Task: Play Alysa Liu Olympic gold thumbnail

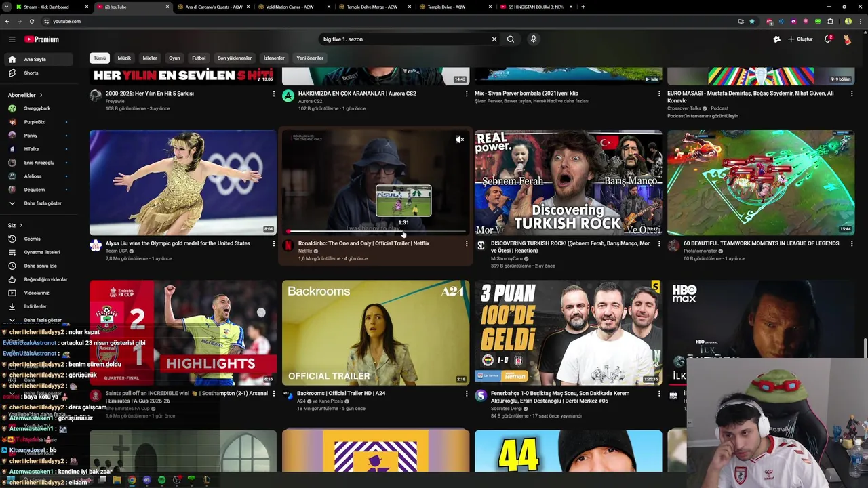Action: [x=183, y=183]
